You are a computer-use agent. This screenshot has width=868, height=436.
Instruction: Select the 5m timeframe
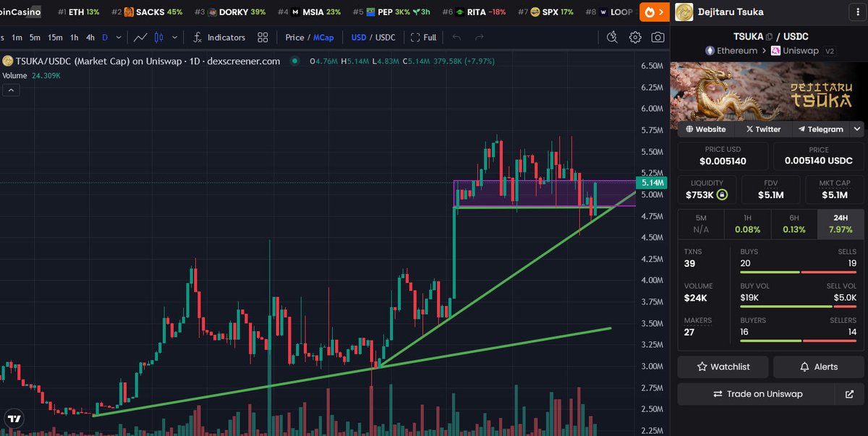(35, 37)
